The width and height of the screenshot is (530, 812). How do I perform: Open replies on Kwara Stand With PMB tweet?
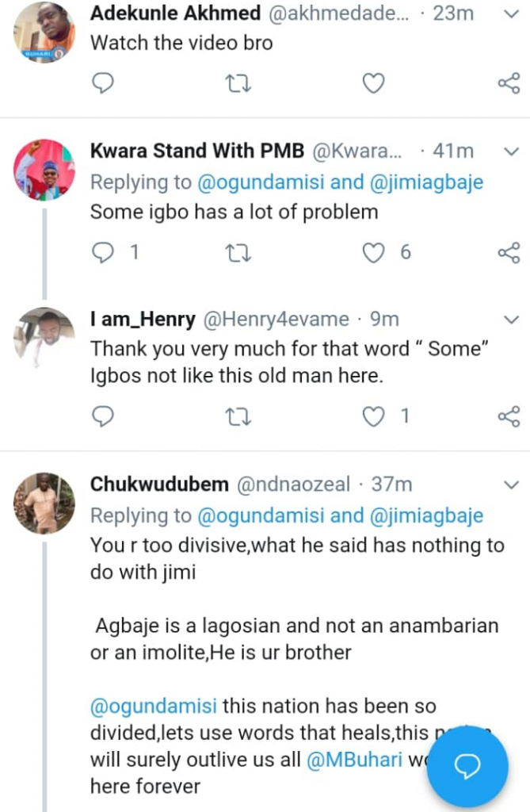pos(104,253)
